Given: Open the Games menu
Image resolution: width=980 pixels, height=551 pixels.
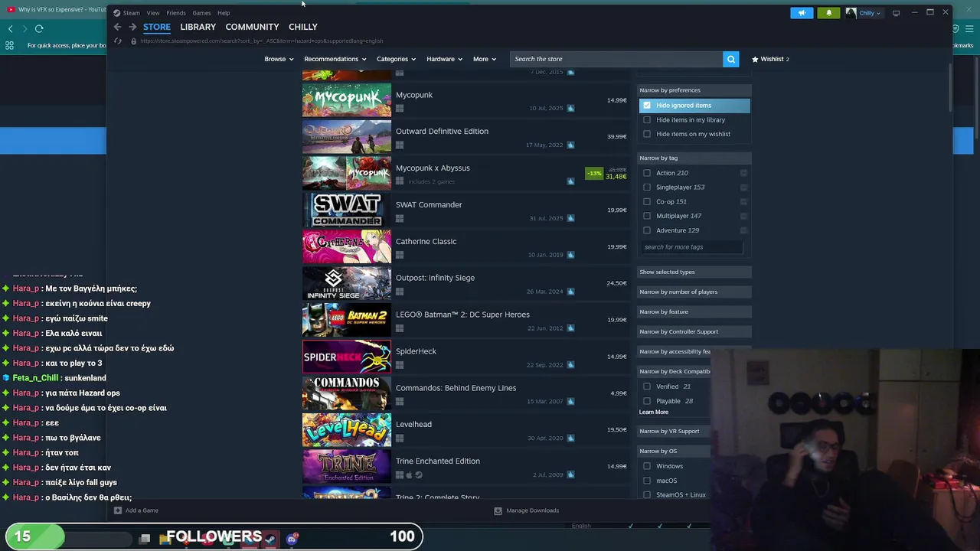Looking at the screenshot, I should (201, 13).
